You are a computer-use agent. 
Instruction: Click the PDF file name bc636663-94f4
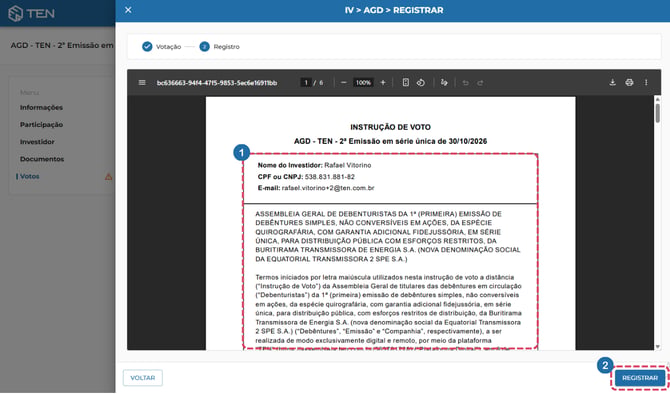(217, 82)
